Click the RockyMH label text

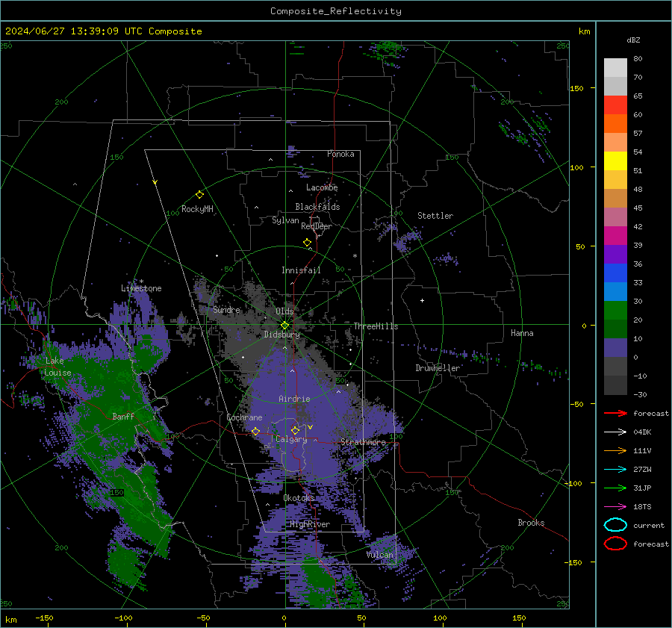point(197,209)
